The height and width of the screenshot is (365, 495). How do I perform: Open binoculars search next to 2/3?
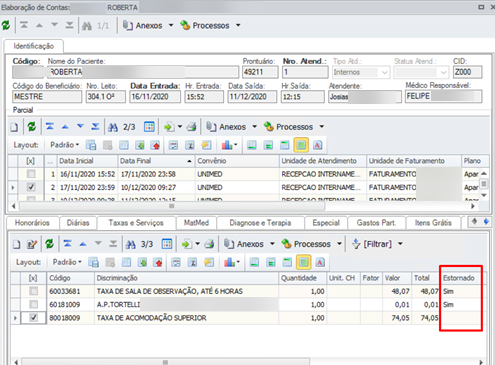click(x=113, y=127)
